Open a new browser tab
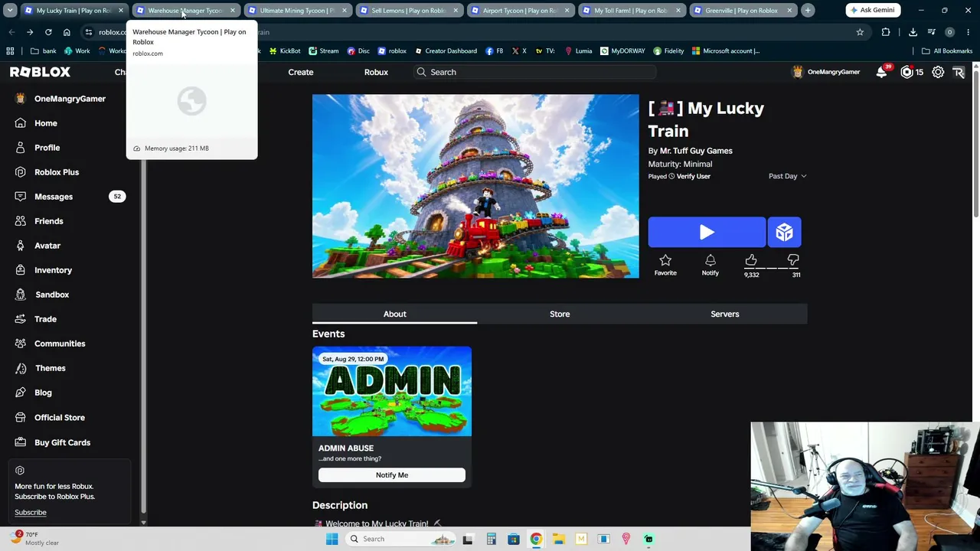This screenshot has height=551, width=980. pyautogui.click(x=808, y=11)
